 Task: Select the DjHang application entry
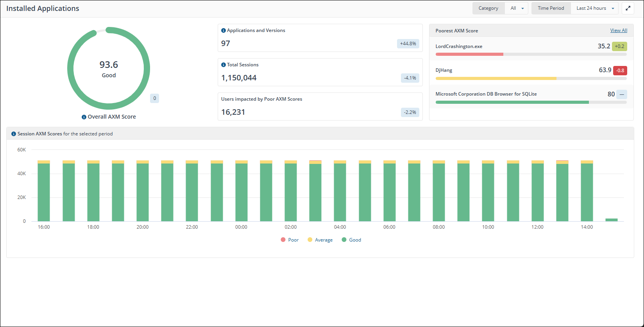444,70
